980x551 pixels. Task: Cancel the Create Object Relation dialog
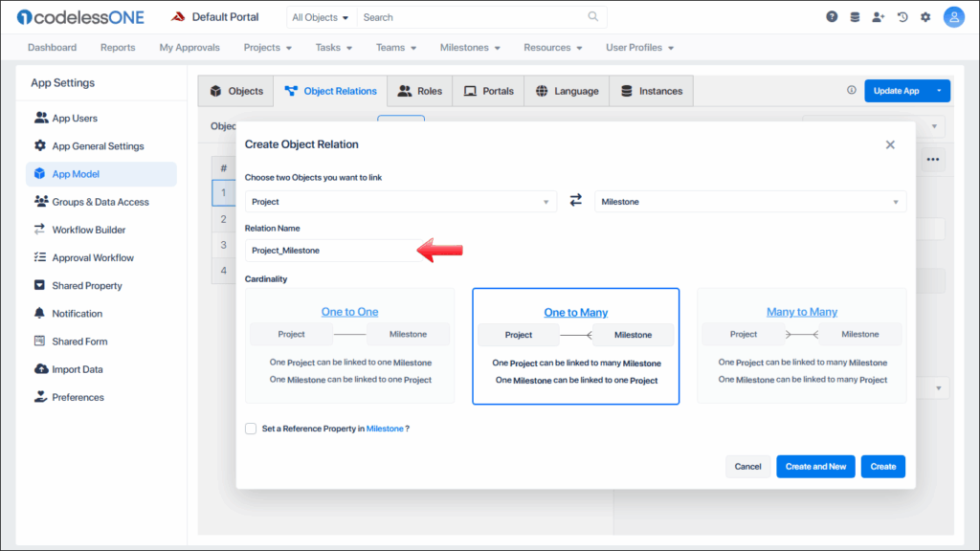click(x=747, y=467)
